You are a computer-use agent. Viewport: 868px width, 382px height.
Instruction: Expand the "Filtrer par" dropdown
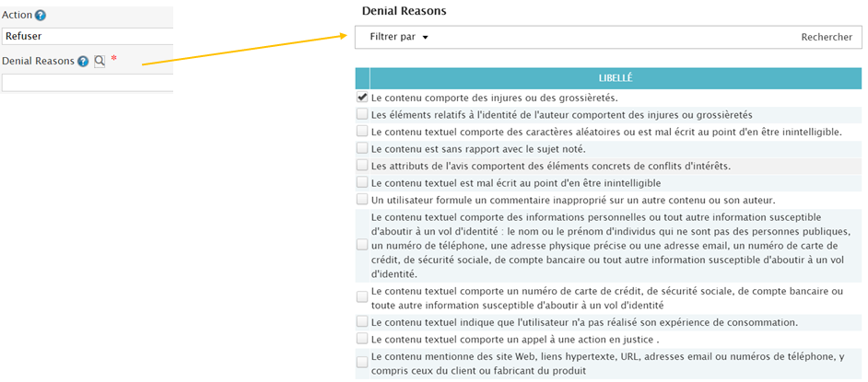point(400,37)
